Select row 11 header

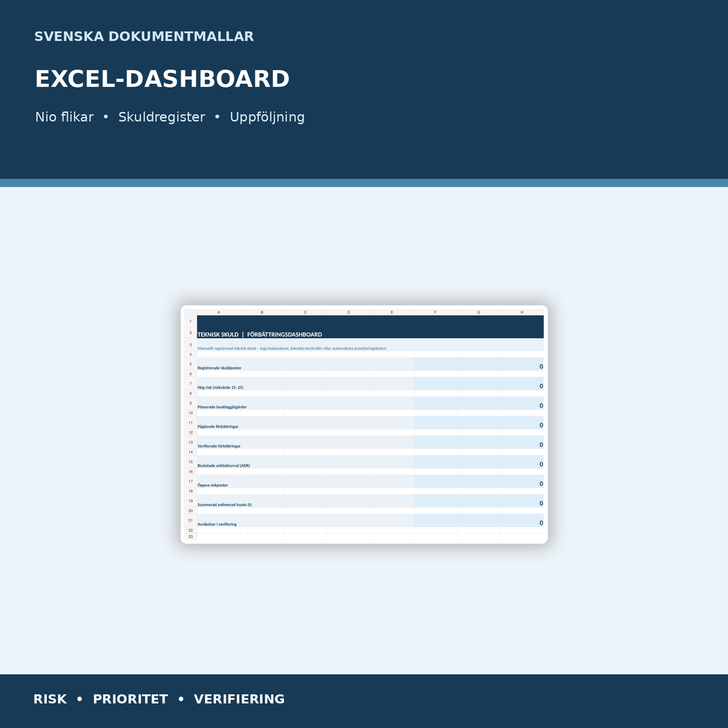pos(190,423)
